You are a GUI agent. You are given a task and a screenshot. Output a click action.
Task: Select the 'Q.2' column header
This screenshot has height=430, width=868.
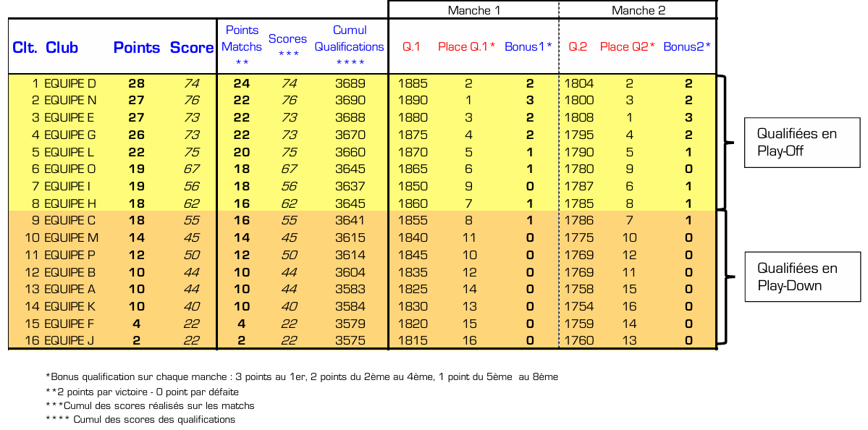pyautogui.click(x=578, y=47)
